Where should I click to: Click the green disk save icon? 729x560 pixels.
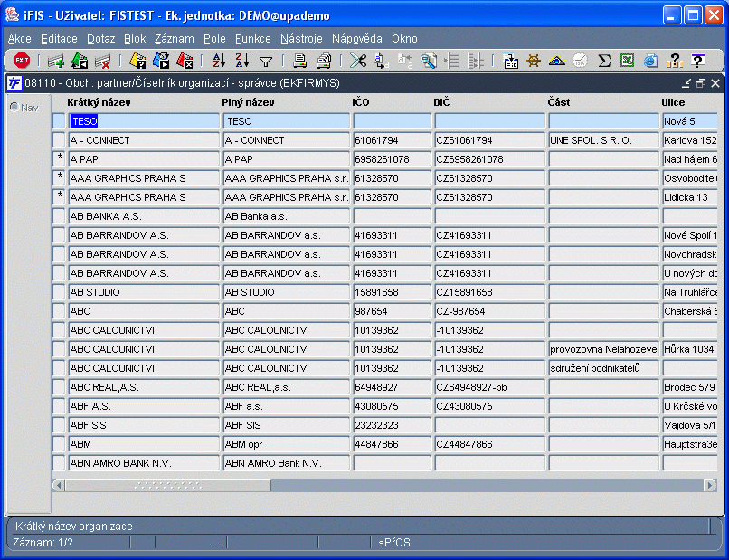(80, 61)
